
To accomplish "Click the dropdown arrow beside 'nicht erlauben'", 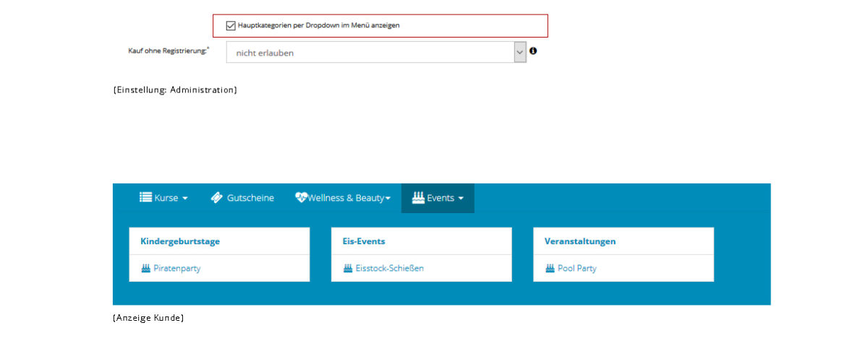I will pos(520,52).
